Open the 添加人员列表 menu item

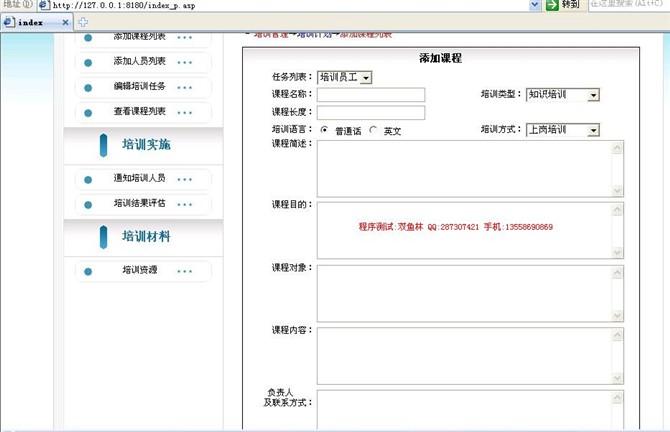click(x=143, y=62)
